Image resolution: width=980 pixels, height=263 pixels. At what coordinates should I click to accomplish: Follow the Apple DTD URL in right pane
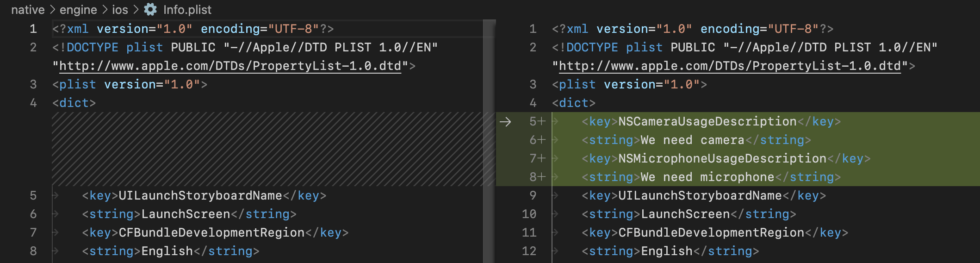pyautogui.click(x=730, y=66)
